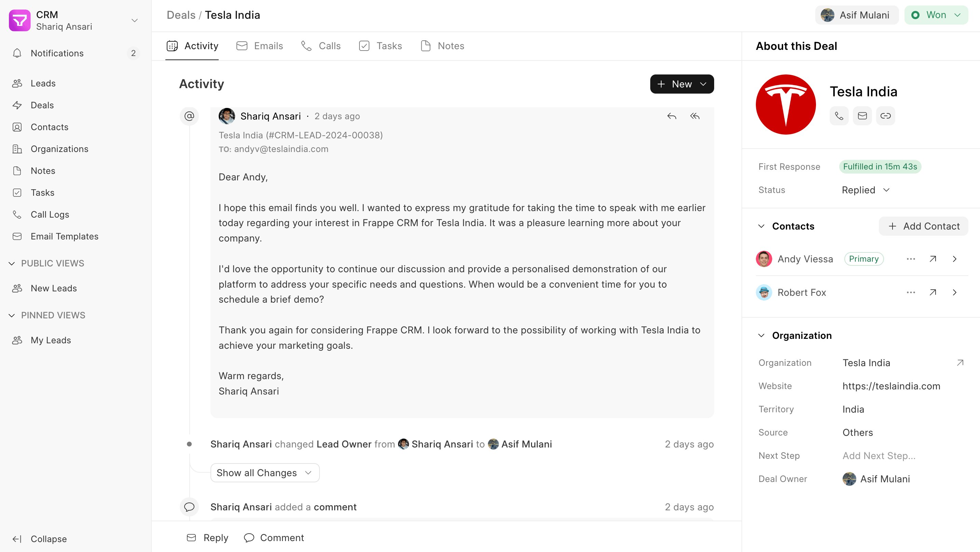This screenshot has width=980, height=552.
Task: Open the Replied status dropdown
Action: pyautogui.click(x=866, y=190)
